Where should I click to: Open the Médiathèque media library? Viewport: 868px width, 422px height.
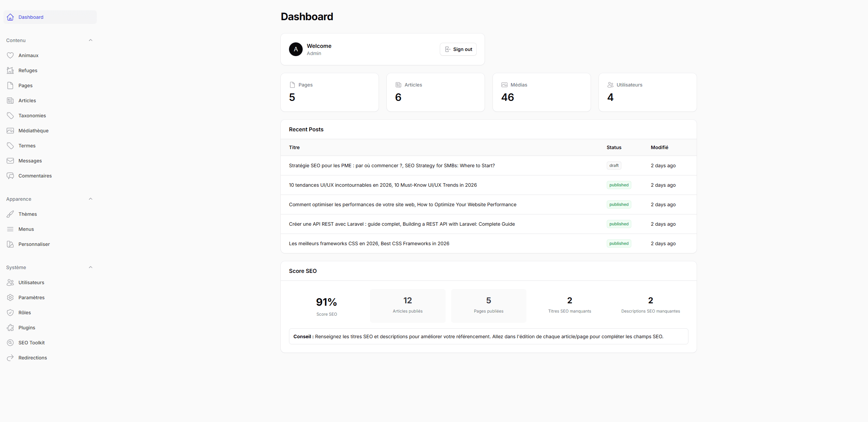pos(11,130)
